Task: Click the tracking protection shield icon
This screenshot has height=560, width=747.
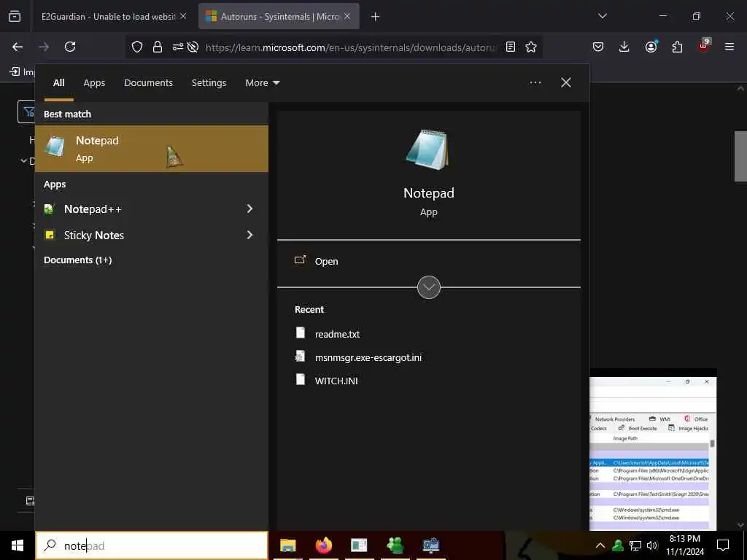Action: (137, 47)
